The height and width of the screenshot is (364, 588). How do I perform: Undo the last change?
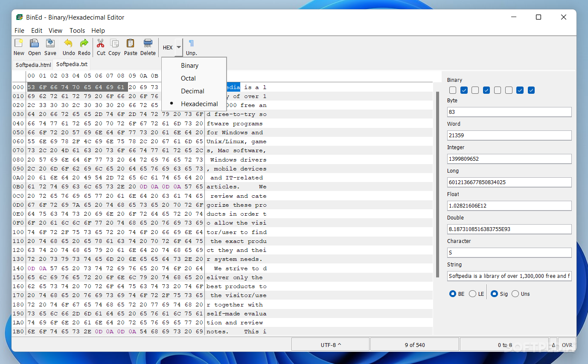pos(68,47)
